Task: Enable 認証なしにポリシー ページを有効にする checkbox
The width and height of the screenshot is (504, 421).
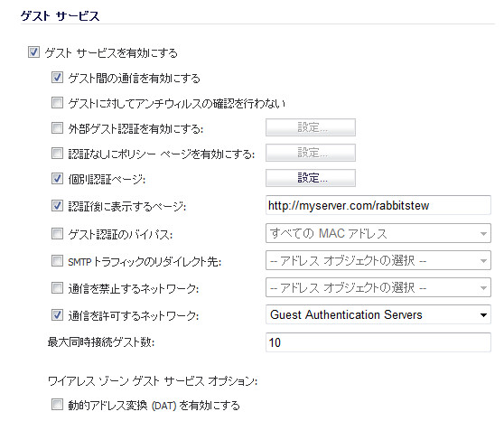Action: coord(57,153)
